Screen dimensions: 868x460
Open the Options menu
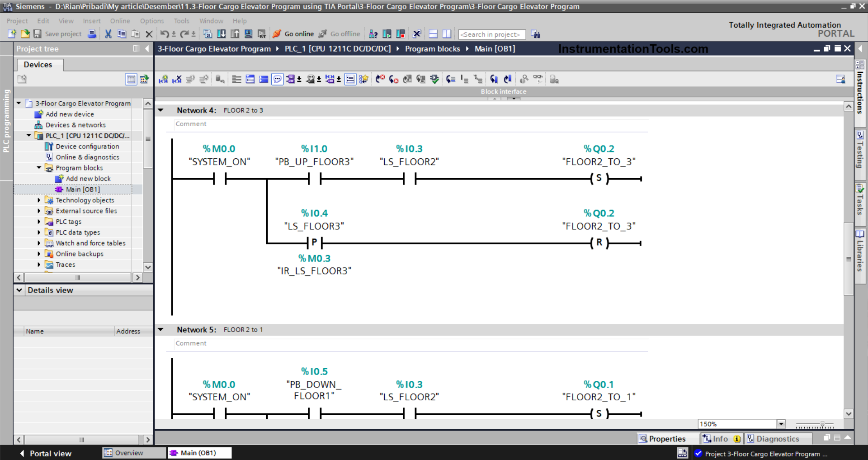(x=152, y=21)
